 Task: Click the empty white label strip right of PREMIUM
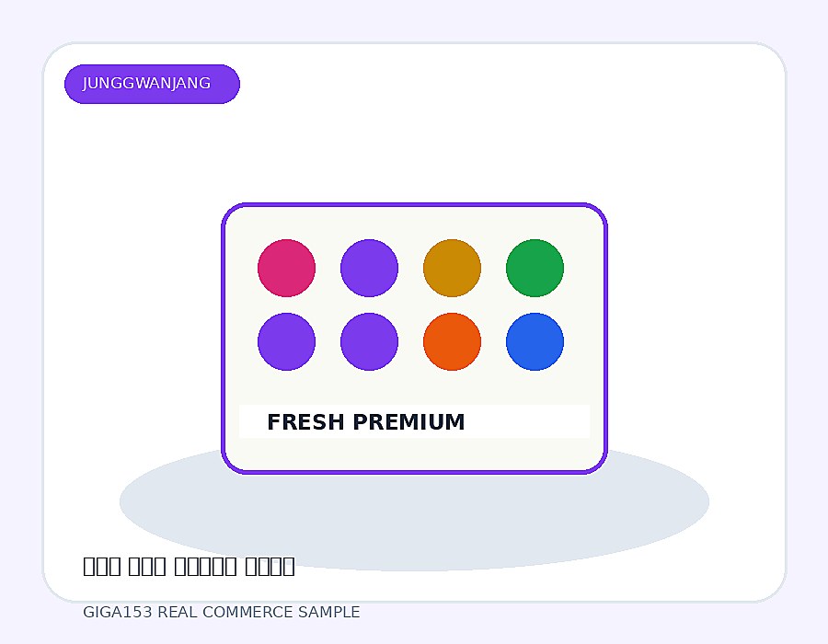528,421
